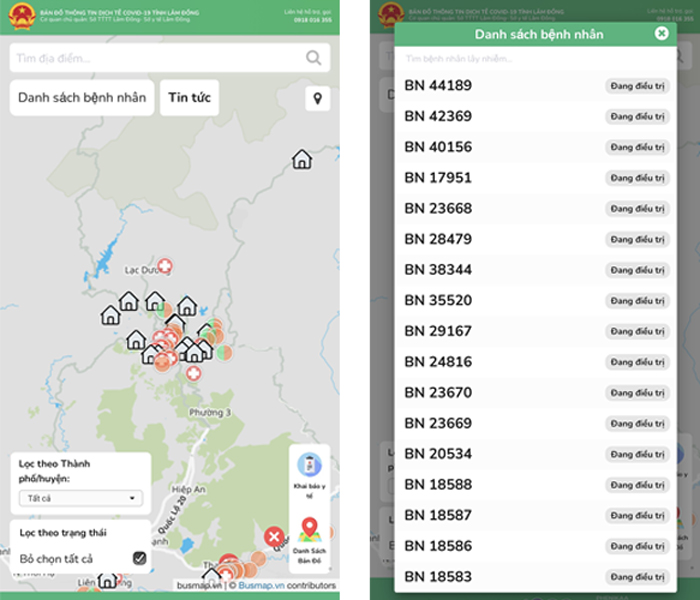Screen dimensions: 700x600
Task: Click Đang điều trị status of BN 40156
Action: click(637, 147)
